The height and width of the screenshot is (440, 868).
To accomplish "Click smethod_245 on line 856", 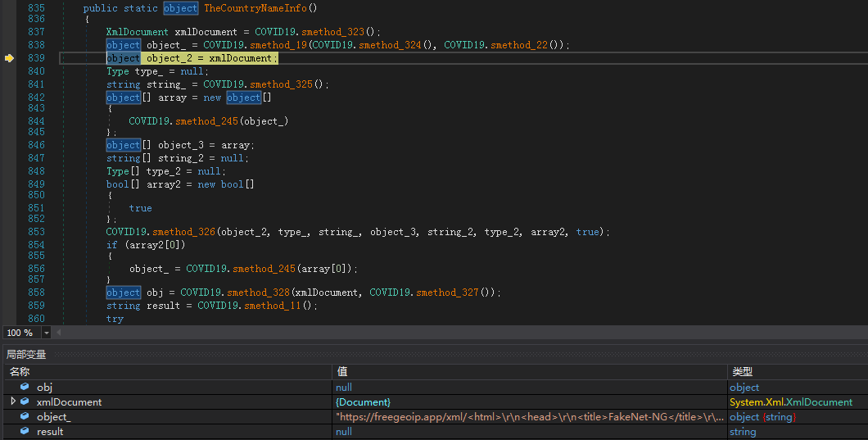I will click(264, 269).
